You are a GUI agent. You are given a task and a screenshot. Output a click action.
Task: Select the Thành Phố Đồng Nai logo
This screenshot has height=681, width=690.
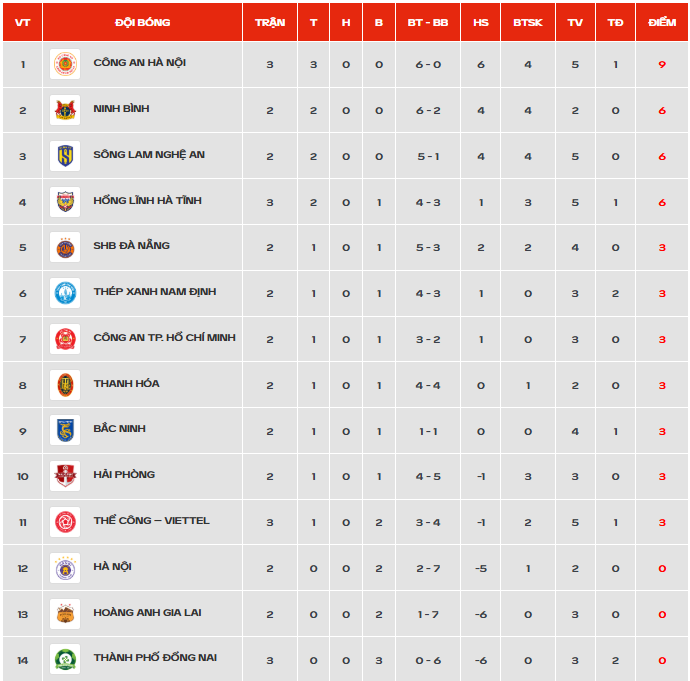click(65, 659)
